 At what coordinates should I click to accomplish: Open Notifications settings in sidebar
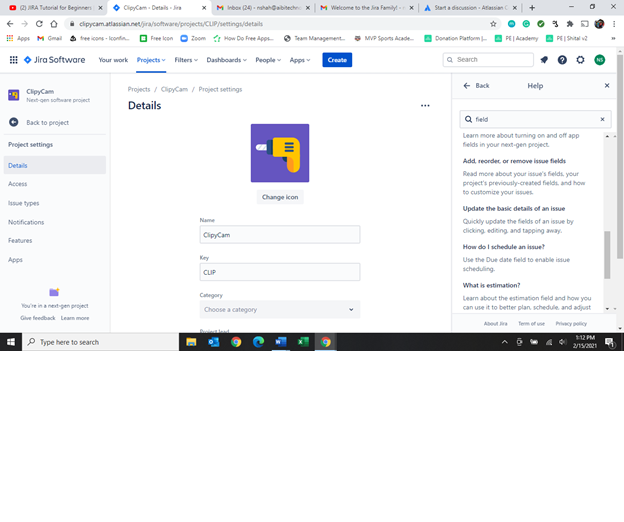[x=26, y=222]
